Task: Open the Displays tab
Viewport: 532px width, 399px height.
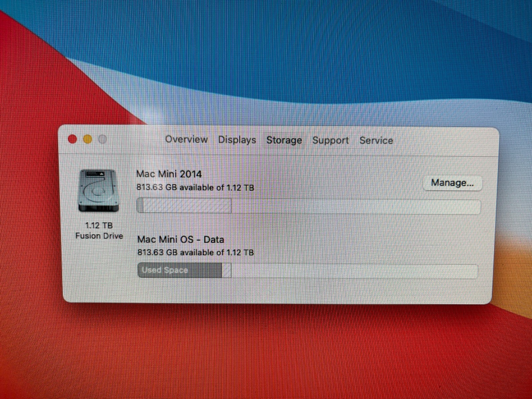Action: (237, 140)
